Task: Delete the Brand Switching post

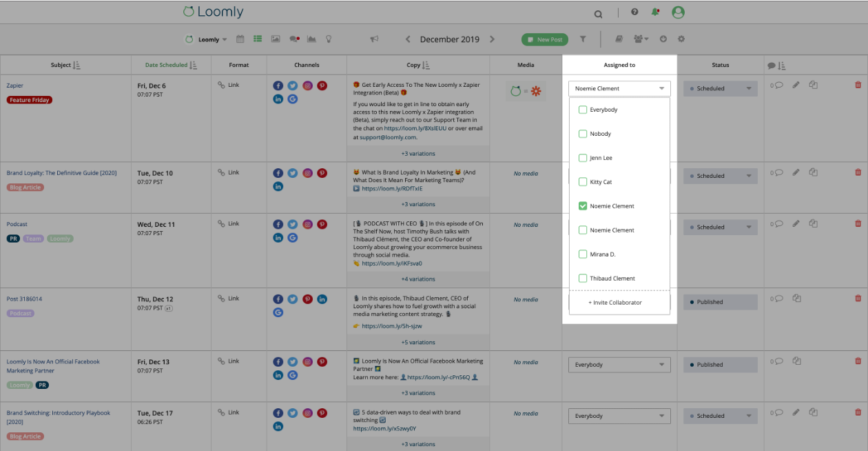Action: (x=858, y=412)
